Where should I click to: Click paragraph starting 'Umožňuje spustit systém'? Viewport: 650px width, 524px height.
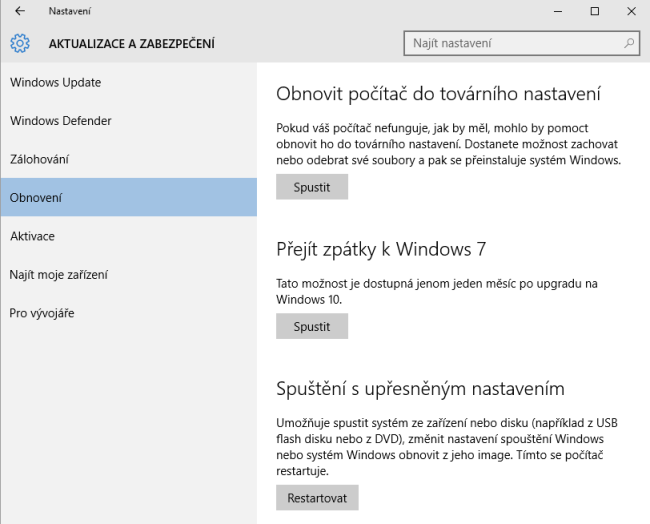[x=447, y=447]
